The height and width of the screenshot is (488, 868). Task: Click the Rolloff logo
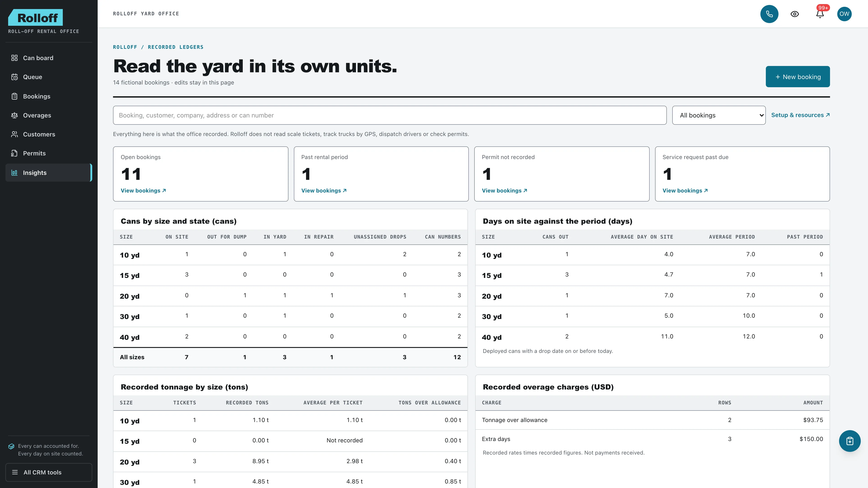coord(35,18)
